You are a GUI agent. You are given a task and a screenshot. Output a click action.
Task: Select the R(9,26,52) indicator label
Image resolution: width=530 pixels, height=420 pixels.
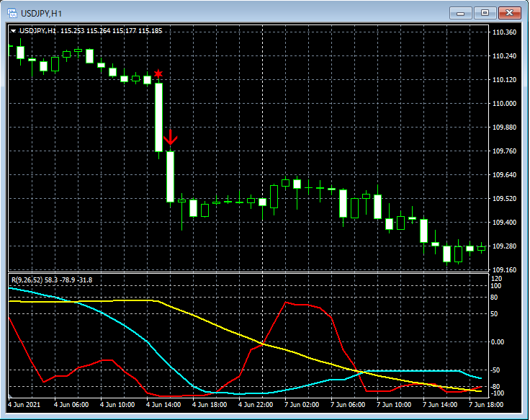click(x=52, y=280)
